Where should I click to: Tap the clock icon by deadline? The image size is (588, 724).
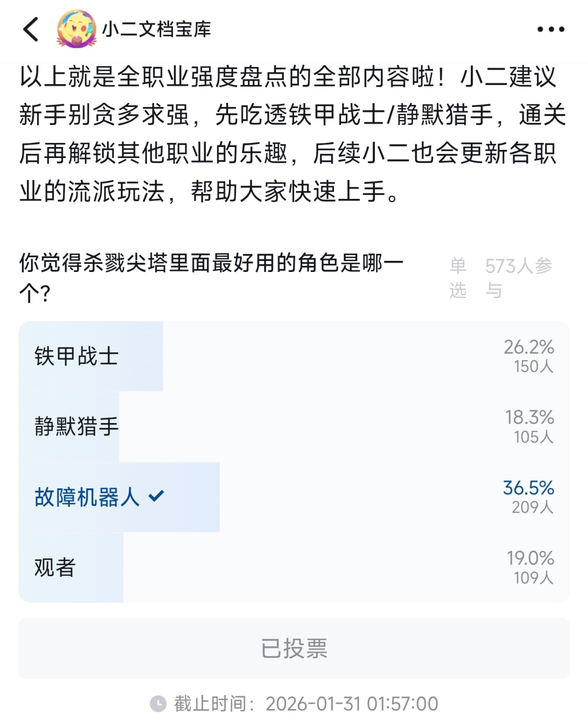(158, 704)
